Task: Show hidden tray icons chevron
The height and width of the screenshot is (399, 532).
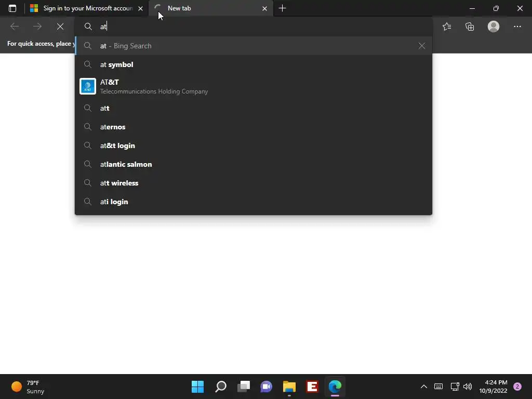Action: point(424,387)
